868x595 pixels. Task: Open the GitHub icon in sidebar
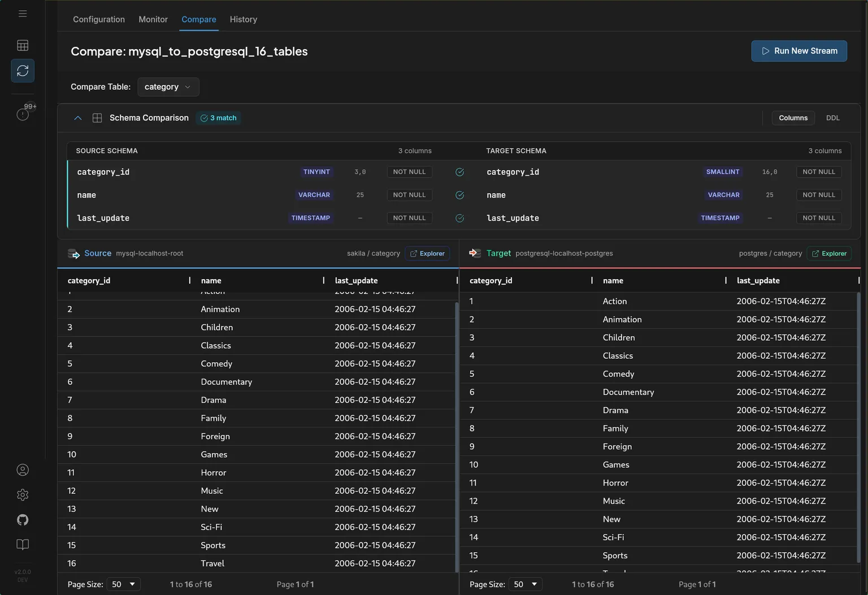tap(23, 520)
